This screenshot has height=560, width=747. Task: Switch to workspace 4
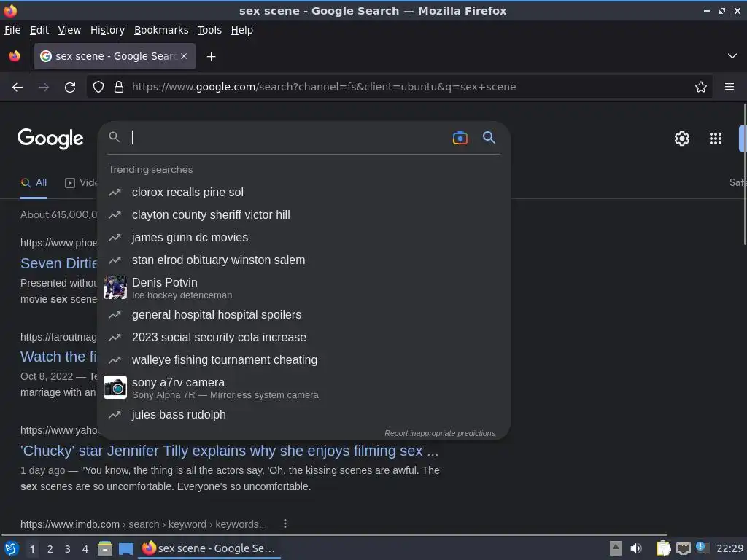[x=85, y=549]
